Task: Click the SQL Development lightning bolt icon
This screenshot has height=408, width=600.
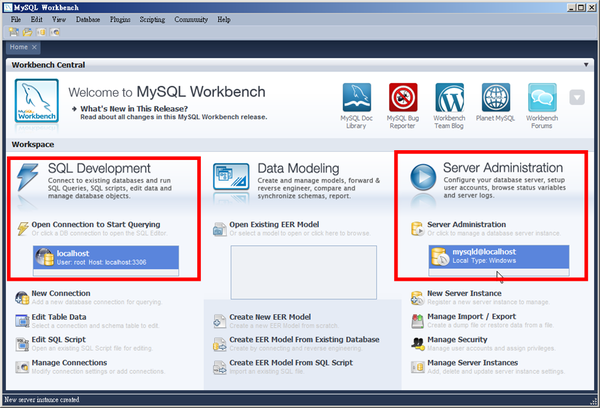Action: coord(28,176)
